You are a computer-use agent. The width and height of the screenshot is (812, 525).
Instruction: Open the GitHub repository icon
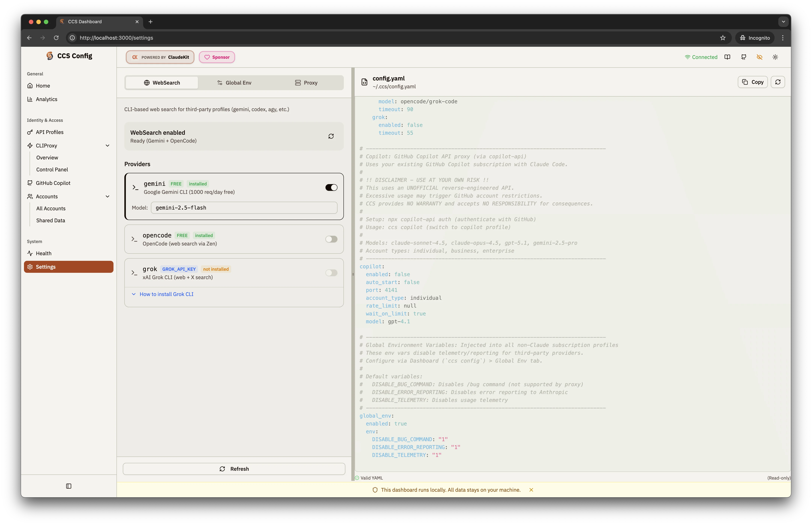(x=744, y=57)
